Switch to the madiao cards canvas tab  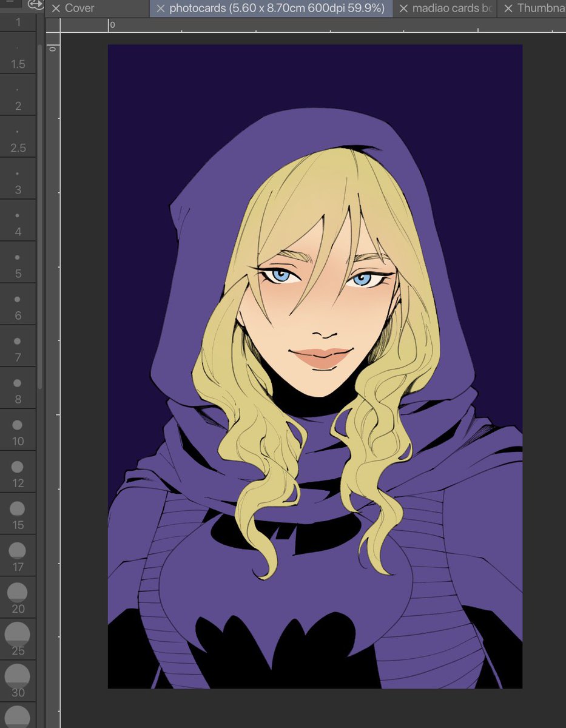[445, 8]
